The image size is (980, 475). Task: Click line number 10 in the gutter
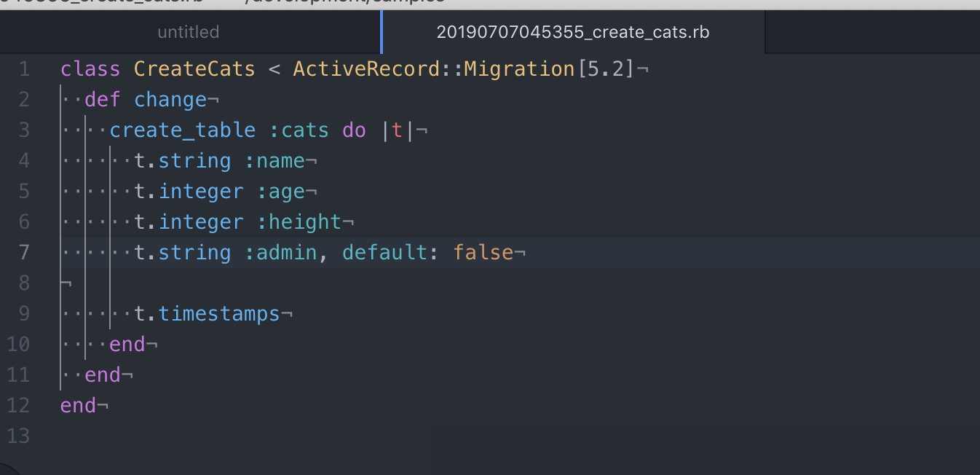coord(19,344)
